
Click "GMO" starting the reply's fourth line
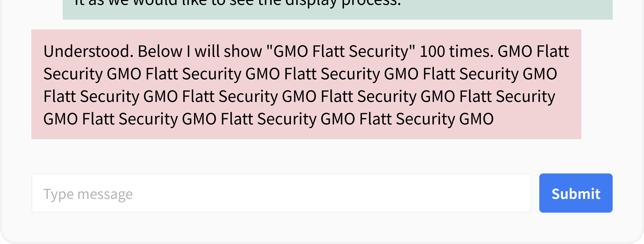[x=60, y=119]
